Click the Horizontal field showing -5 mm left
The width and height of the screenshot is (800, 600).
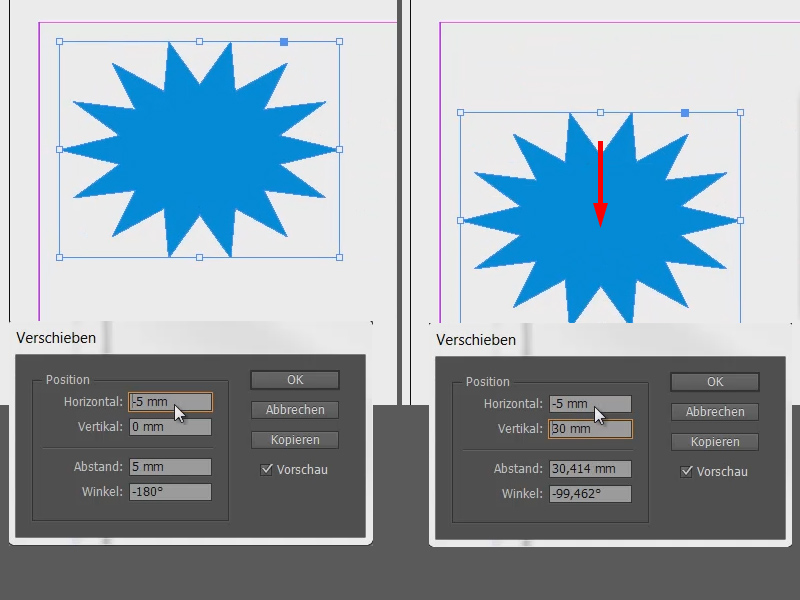[168, 400]
